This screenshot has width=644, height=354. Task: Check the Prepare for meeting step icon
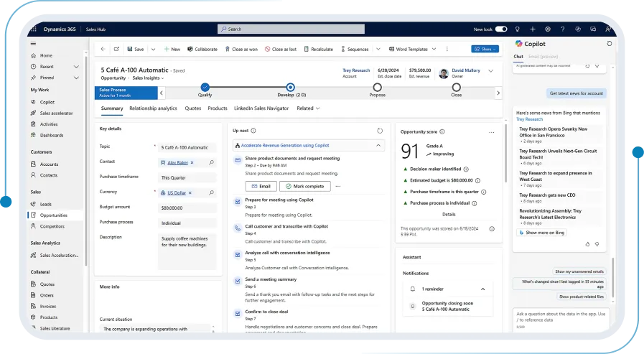pyautogui.click(x=238, y=202)
